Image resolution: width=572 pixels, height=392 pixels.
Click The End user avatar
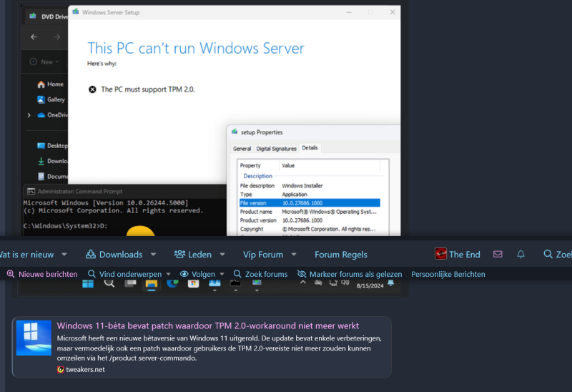(440, 254)
